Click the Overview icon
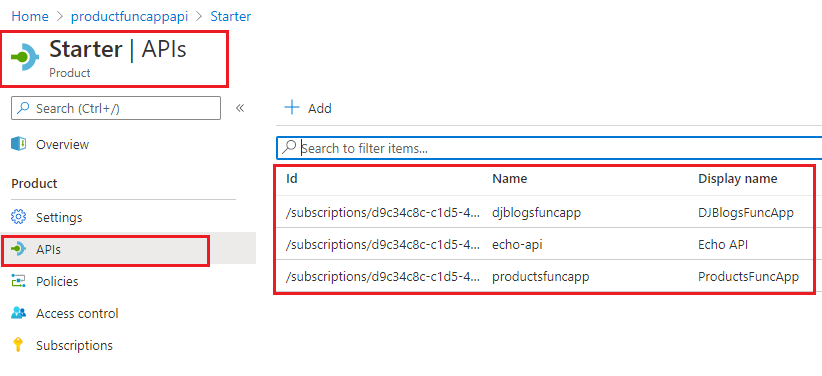This screenshot has width=822, height=376. pos(19,144)
